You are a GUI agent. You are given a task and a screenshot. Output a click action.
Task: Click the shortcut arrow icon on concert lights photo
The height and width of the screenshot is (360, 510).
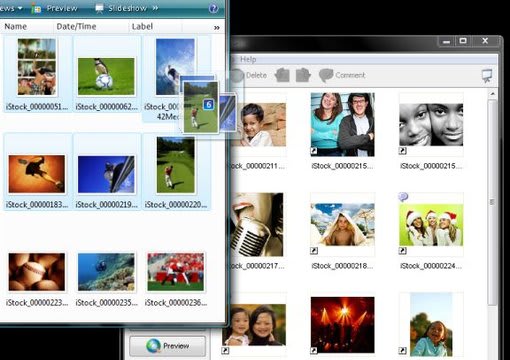coord(314,351)
